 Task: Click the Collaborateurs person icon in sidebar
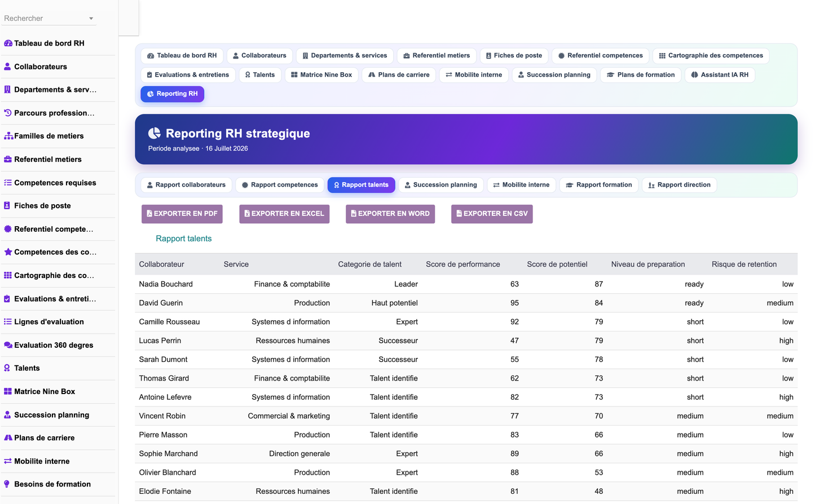pyautogui.click(x=8, y=67)
